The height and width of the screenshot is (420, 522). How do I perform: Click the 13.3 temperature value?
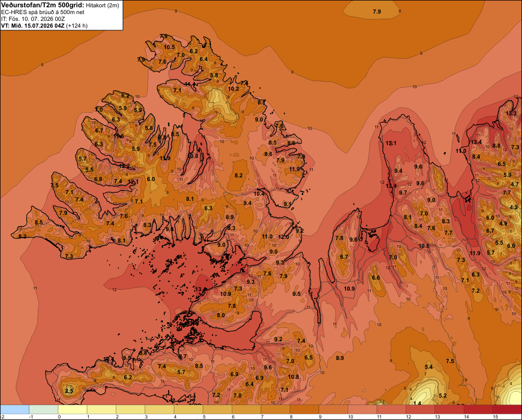tap(511, 113)
